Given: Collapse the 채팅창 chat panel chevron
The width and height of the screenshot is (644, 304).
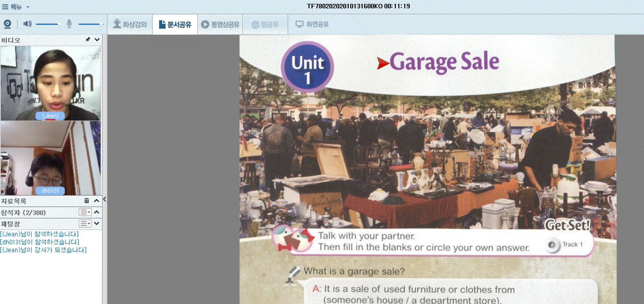Looking at the screenshot, I should pos(96,223).
